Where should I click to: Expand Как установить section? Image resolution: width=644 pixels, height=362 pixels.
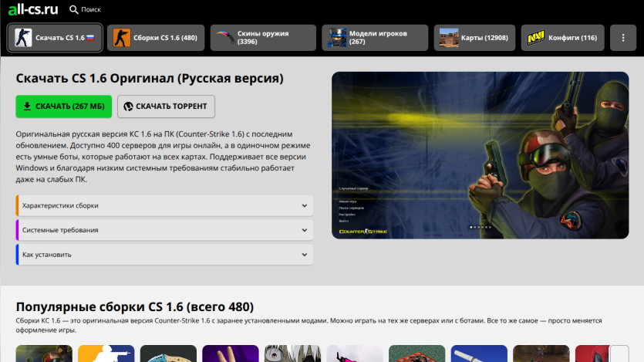164,255
